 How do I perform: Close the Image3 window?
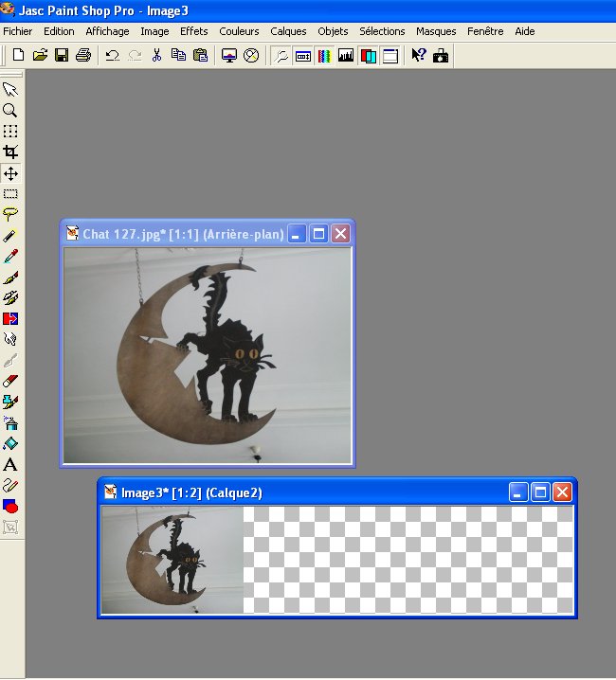(562, 492)
